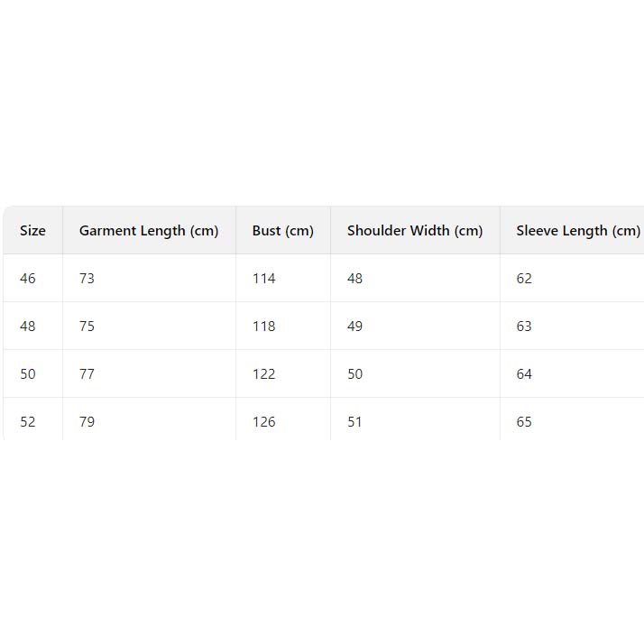Click the Garment Length (cm) header
Screen dimensions: 644x644
click(149, 231)
